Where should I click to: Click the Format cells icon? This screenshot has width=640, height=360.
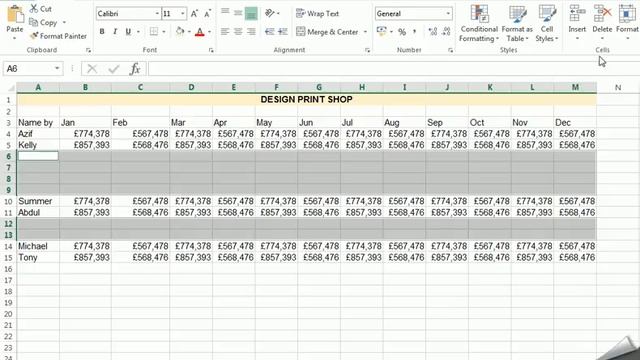pyautogui.click(x=627, y=13)
